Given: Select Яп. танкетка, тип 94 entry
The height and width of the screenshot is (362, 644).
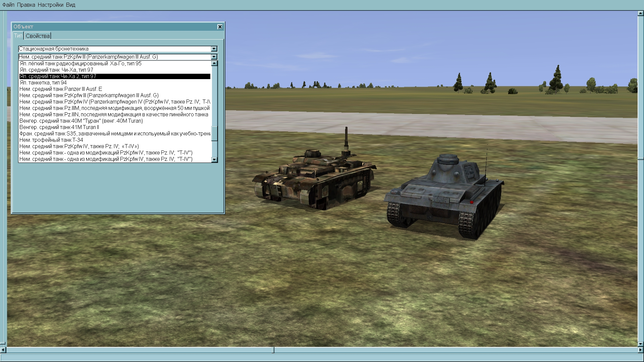Looking at the screenshot, I should click(x=43, y=82).
